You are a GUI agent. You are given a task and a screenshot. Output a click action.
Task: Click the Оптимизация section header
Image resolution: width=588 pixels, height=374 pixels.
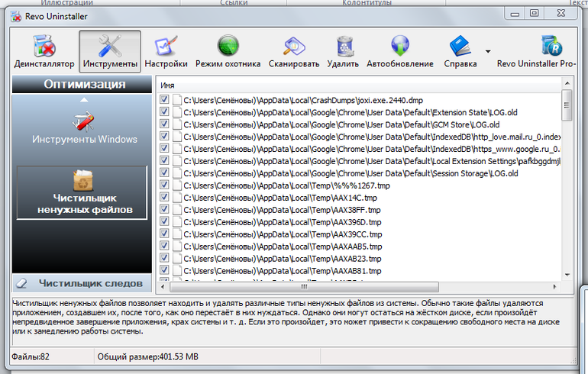(x=82, y=84)
